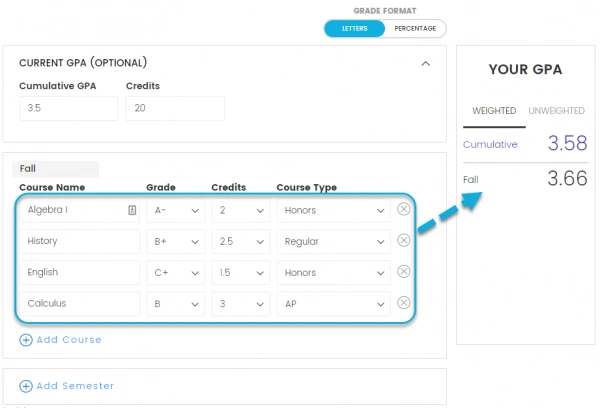The image size is (600, 408).
Task: Switch grade format to Letters
Action: coord(354,29)
